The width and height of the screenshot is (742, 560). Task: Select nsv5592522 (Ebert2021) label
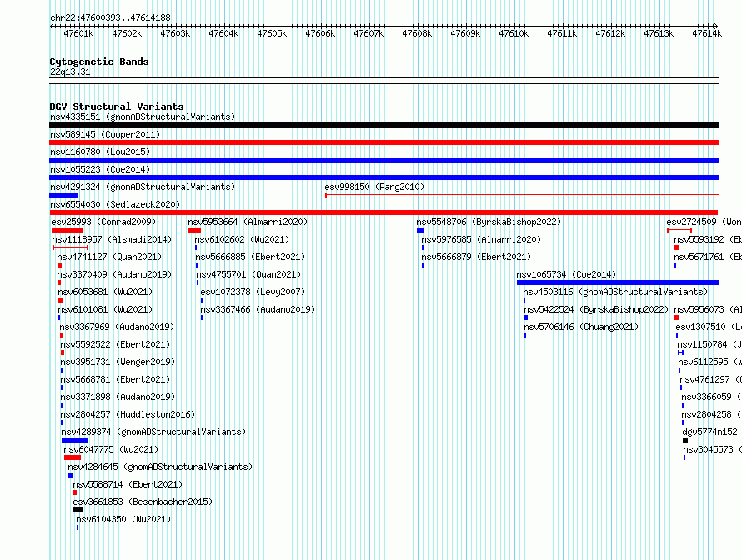(115, 344)
